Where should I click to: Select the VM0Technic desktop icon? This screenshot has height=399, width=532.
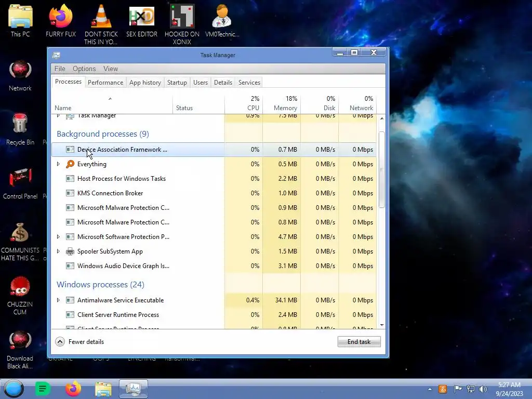pos(222,20)
